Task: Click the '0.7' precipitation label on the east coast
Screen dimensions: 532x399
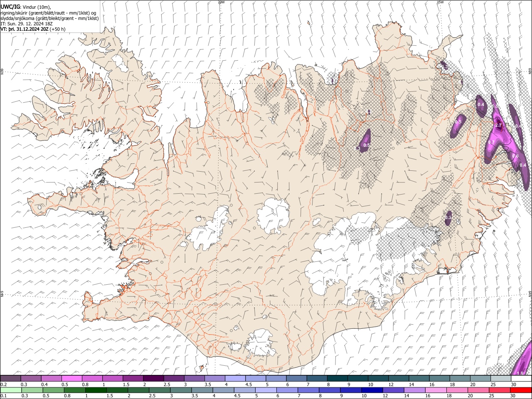Action: pos(491,143)
